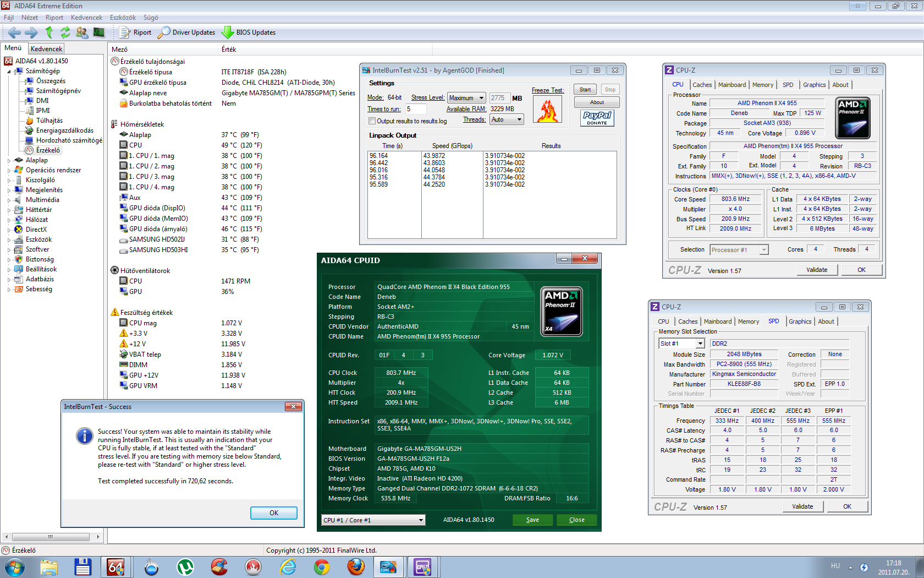Expand the Operációs rendszer tree node
The image size is (924, 578).
tap(9, 171)
